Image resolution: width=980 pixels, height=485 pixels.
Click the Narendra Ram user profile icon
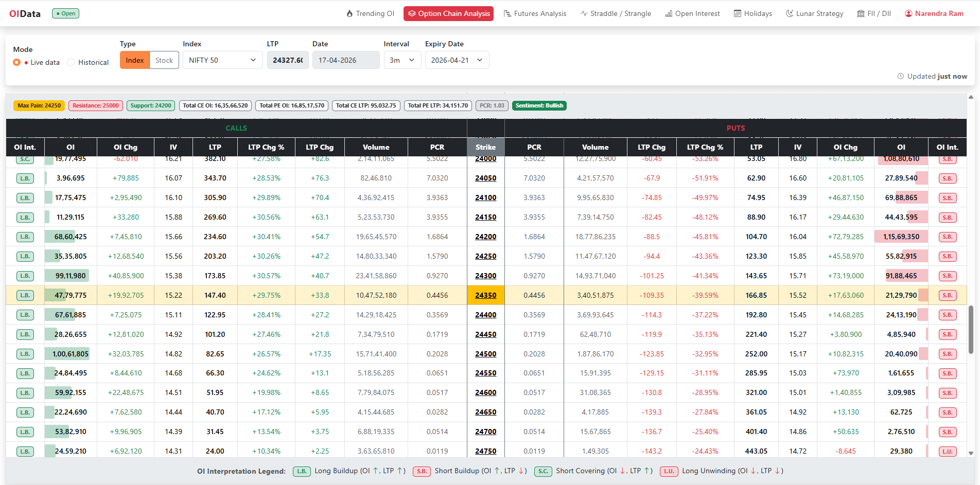[908, 14]
